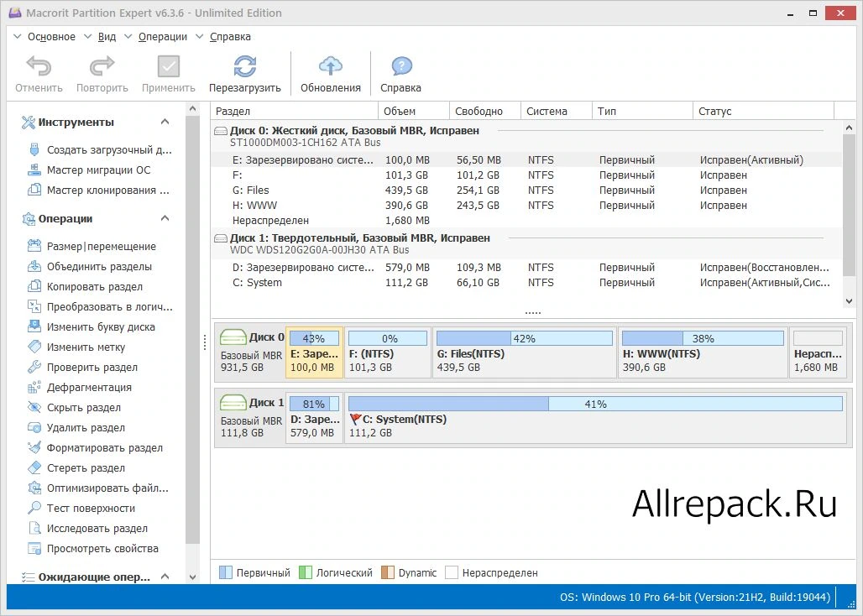This screenshot has width=863, height=616.
Task: Open Updates (Обновления) cloud icon
Action: (330, 66)
